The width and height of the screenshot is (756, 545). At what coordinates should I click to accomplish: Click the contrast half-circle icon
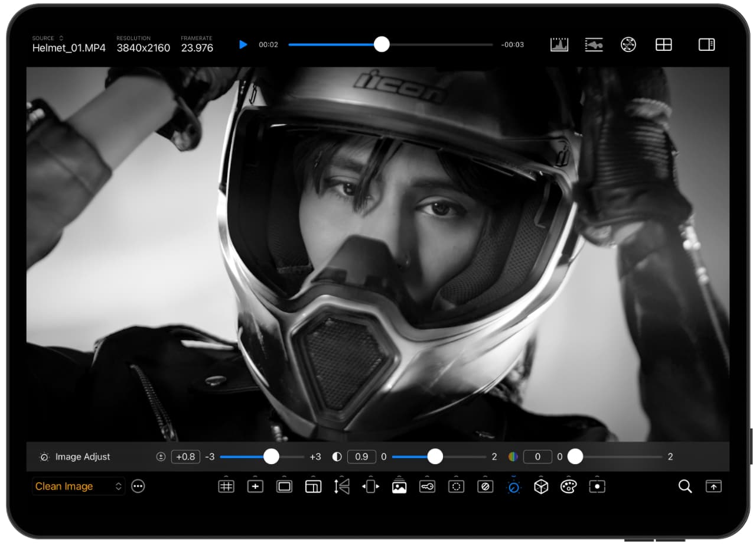(x=337, y=456)
